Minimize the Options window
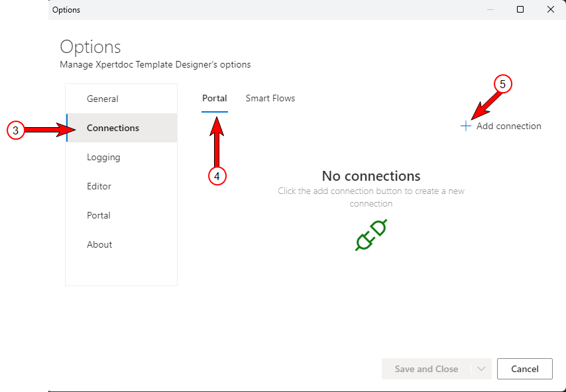 [490, 9]
